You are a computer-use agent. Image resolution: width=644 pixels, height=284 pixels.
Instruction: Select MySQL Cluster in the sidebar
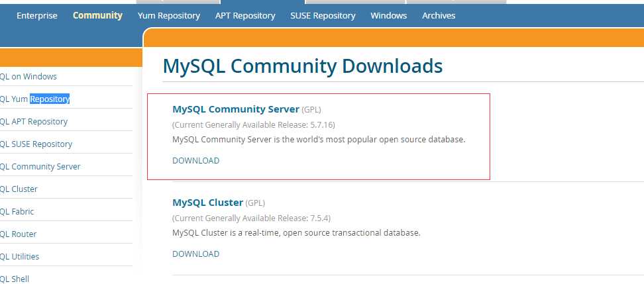(x=19, y=189)
